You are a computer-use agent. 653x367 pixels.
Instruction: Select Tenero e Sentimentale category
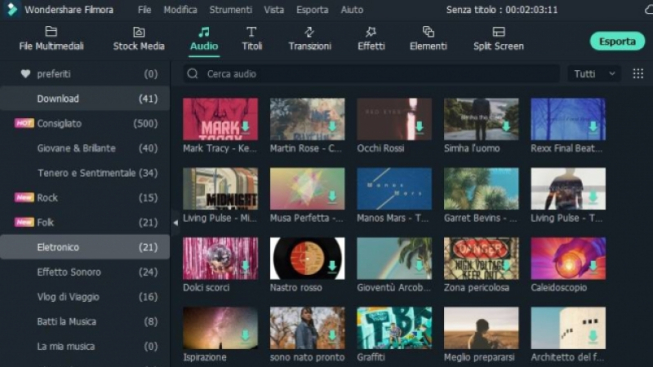[85, 173]
